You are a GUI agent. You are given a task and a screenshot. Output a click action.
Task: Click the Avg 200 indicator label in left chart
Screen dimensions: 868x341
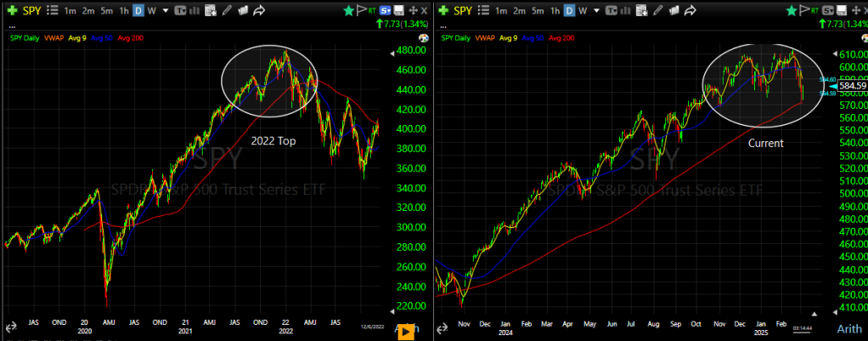tap(131, 38)
